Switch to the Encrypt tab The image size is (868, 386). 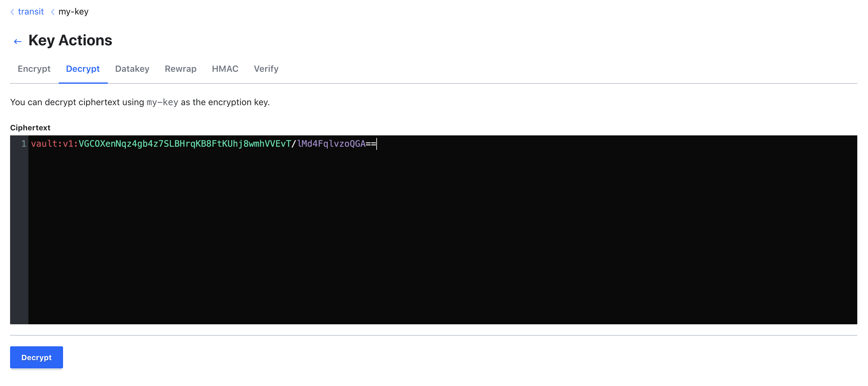coord(34,69)
